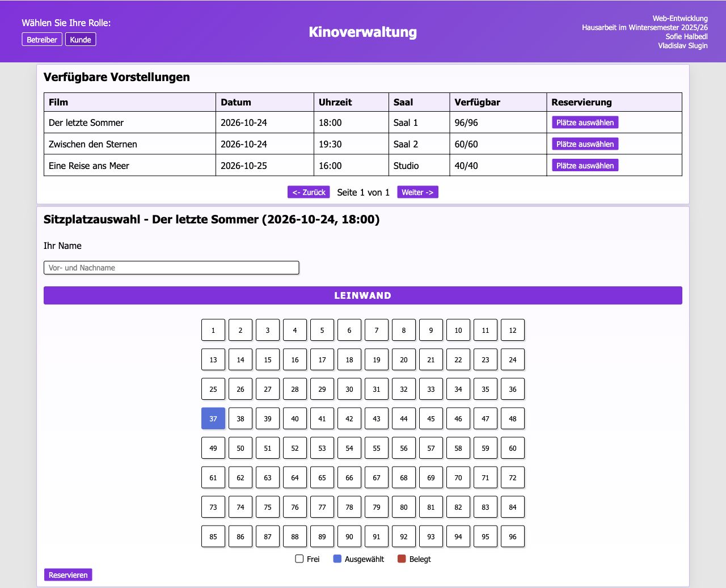Viewport: 726px width, 588px height.
Task: Click the Datum column header
Action: point(265,102)
